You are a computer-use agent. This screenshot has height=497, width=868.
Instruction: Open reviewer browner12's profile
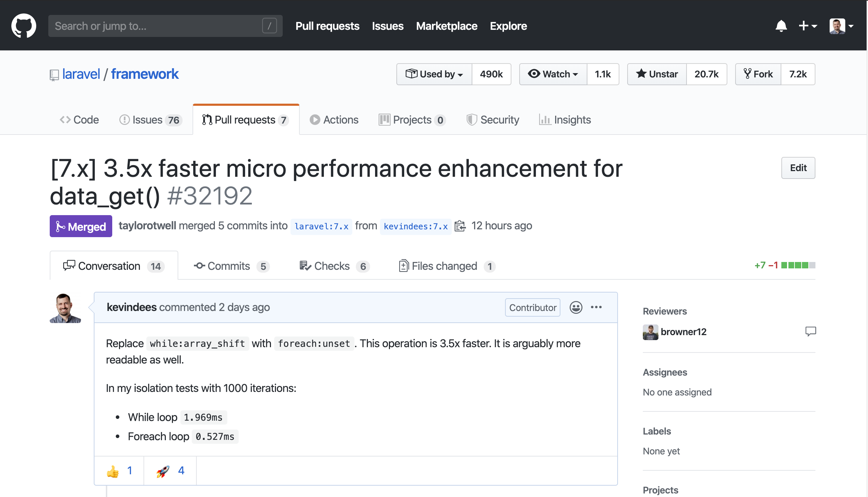point(683,332)
